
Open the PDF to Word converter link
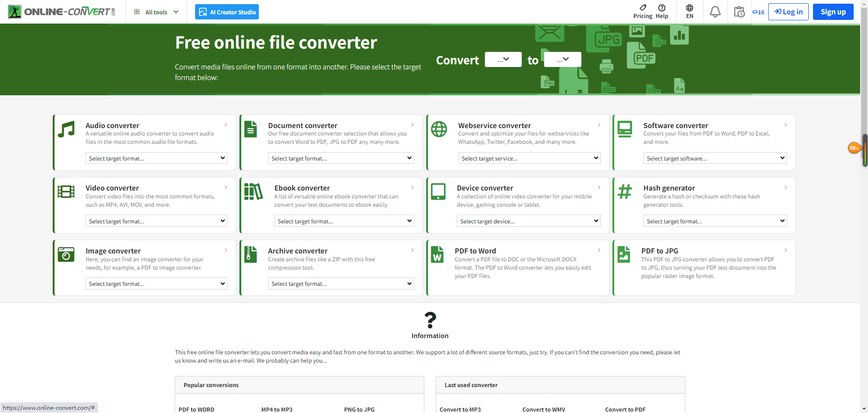pyautogui.click(x=475, y=251)
